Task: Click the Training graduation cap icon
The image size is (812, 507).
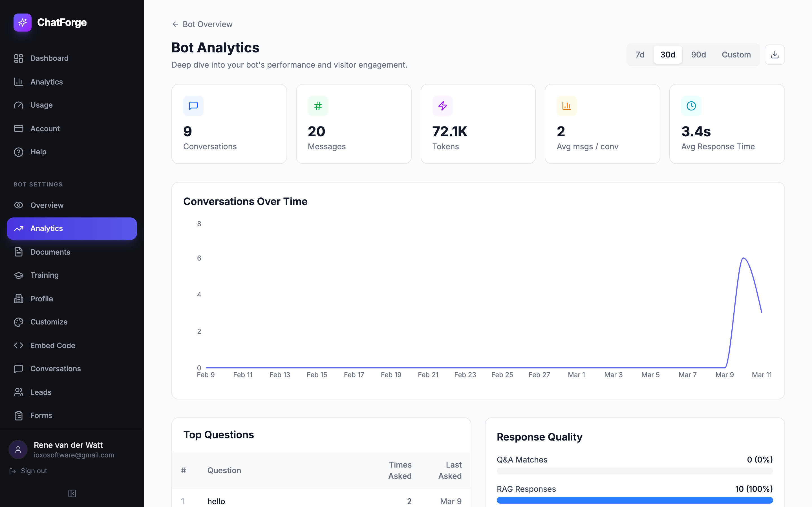Action: point(18,275)
